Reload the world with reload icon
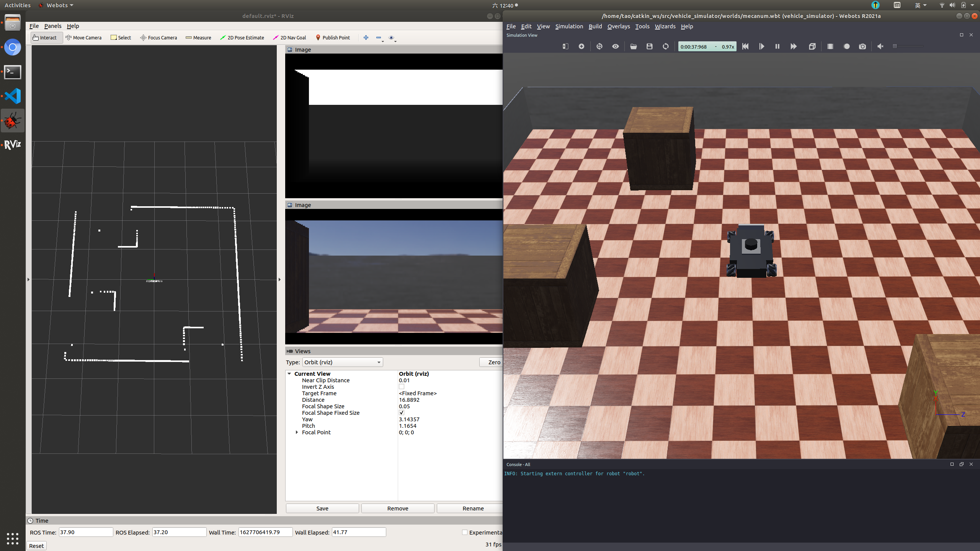The image size is (980, 551). click(x=666, y=46)
